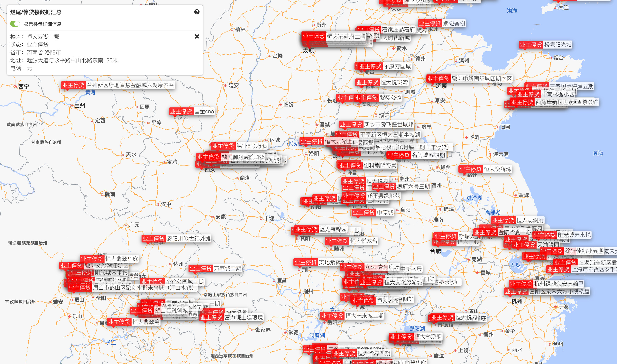The height and width of the screenshot is (364, 617).
Task: Select the 恒大滨河府二期 marker near 太原
Action: point(334,37)
